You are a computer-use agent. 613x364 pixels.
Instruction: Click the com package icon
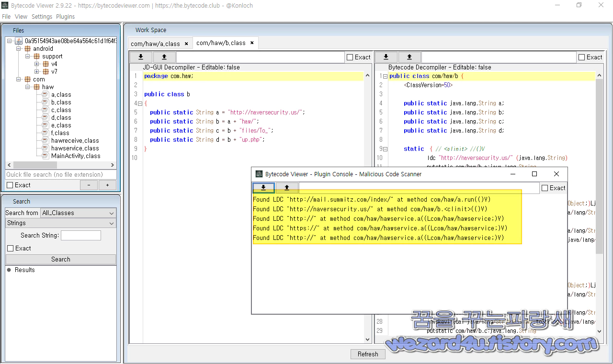pyautogui.click(x=28, y=80)
